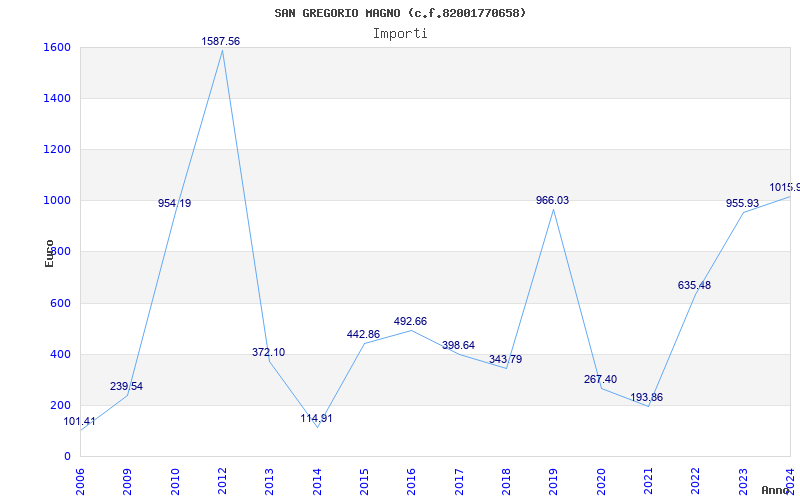This screenshot has width=800, height=500.
Task: Click the x-axis year 2015
Action: coord(364,482)
